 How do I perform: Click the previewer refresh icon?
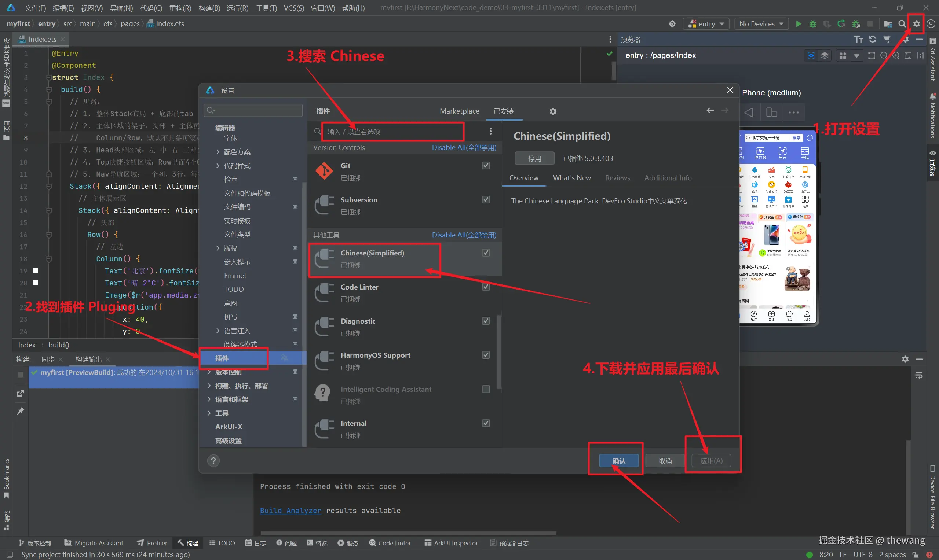(873, 39)
